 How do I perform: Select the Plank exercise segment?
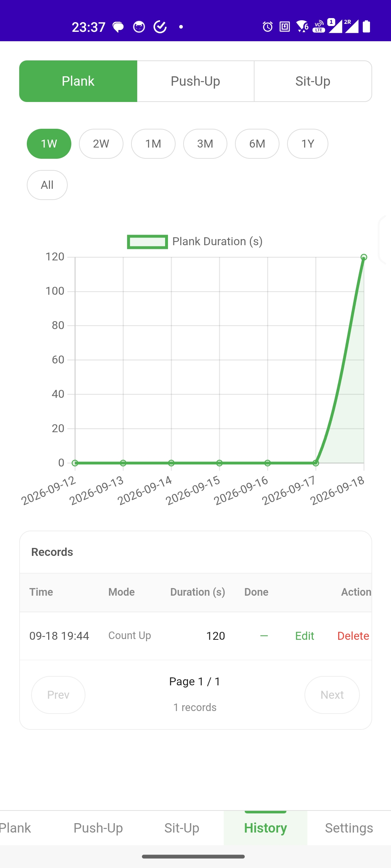(x=78, y=81)
